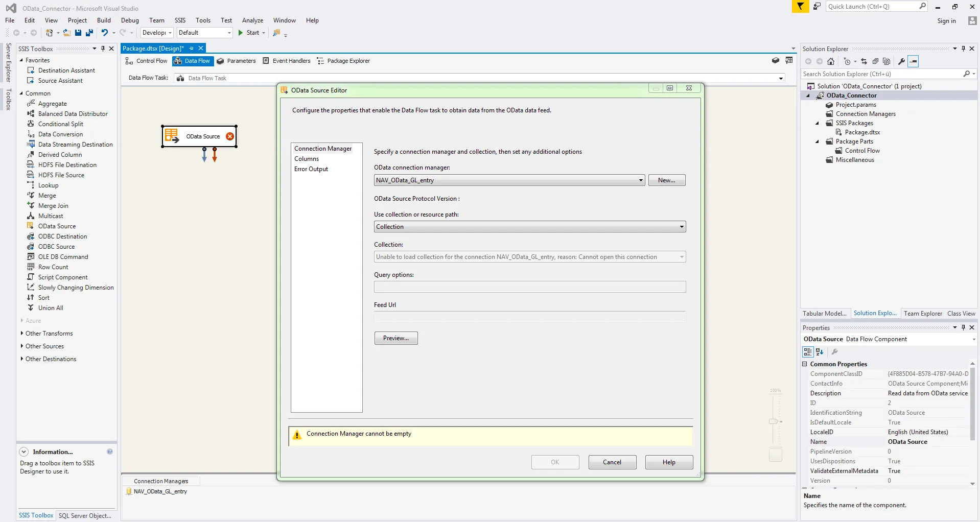
Task: Open the SSIS menu
Action: [180, 20]
